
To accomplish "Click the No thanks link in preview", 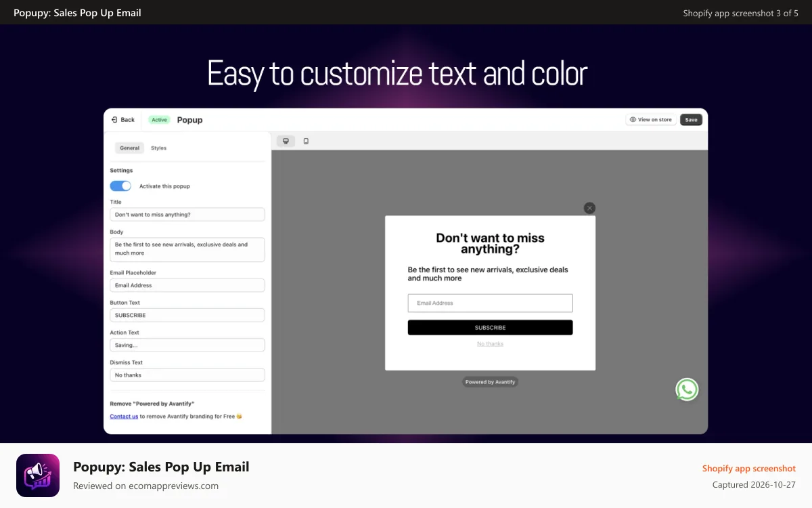I will (x=490, y=344).
